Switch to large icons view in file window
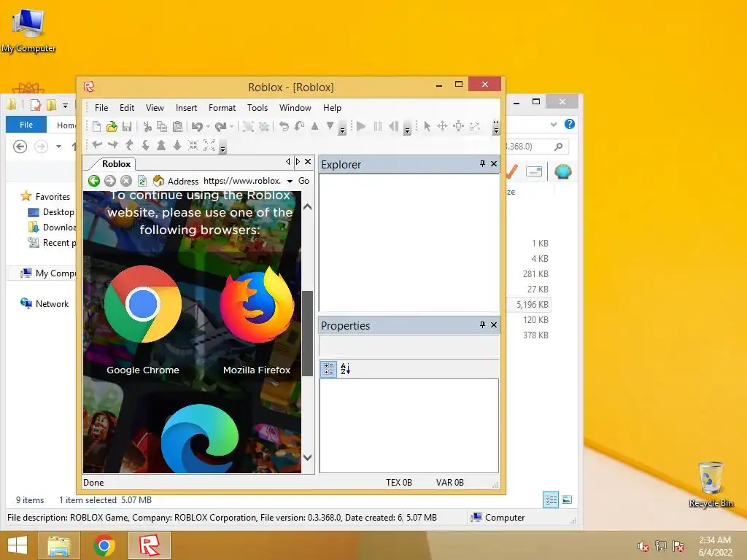The width and height of the screenshot is (747, 560). [x=567, y=499]
